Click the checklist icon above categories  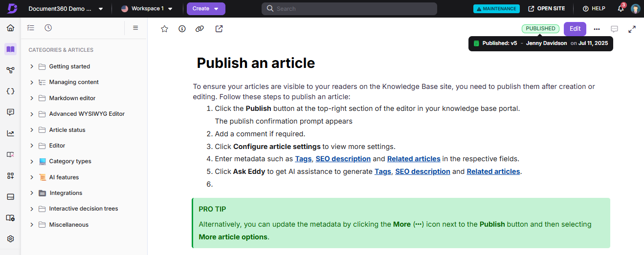(31, 28)
